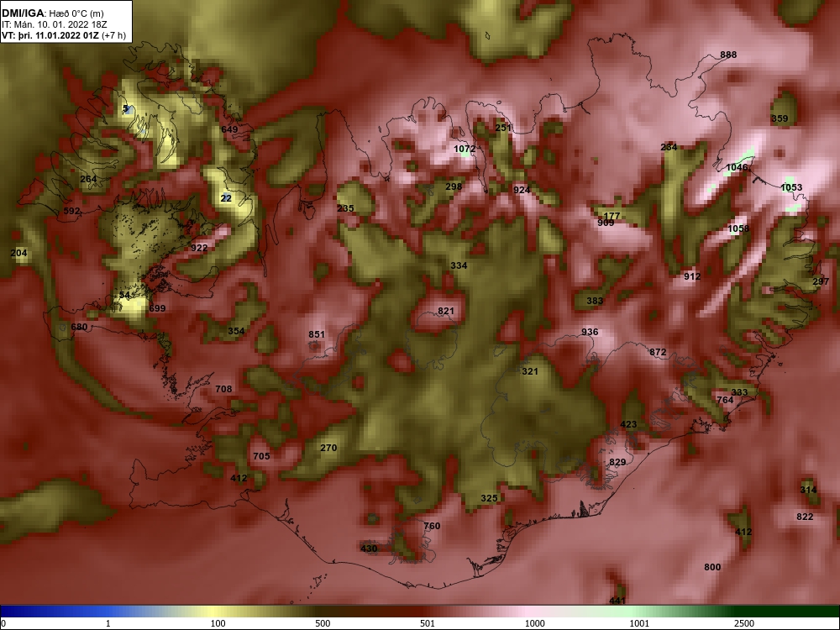
Task: Click the value 912 on the map
Action: click(692, 276)
